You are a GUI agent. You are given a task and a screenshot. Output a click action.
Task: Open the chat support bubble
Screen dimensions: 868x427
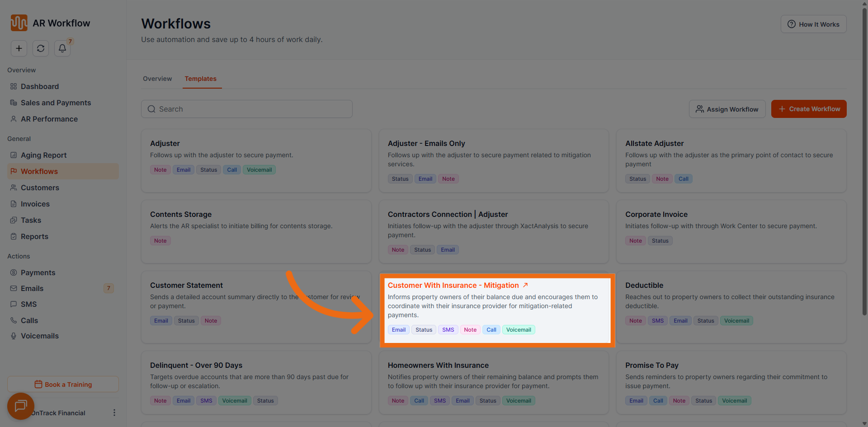pyautogui.click(x=21, y=406)
